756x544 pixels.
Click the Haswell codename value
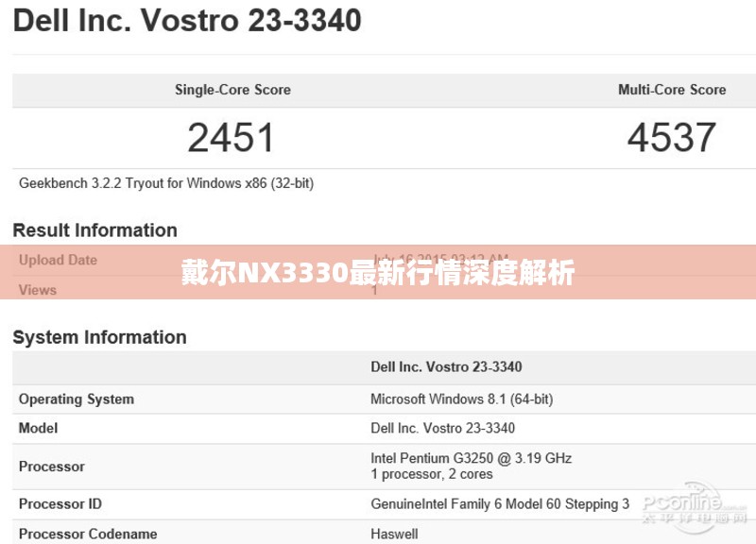[394, 534]
